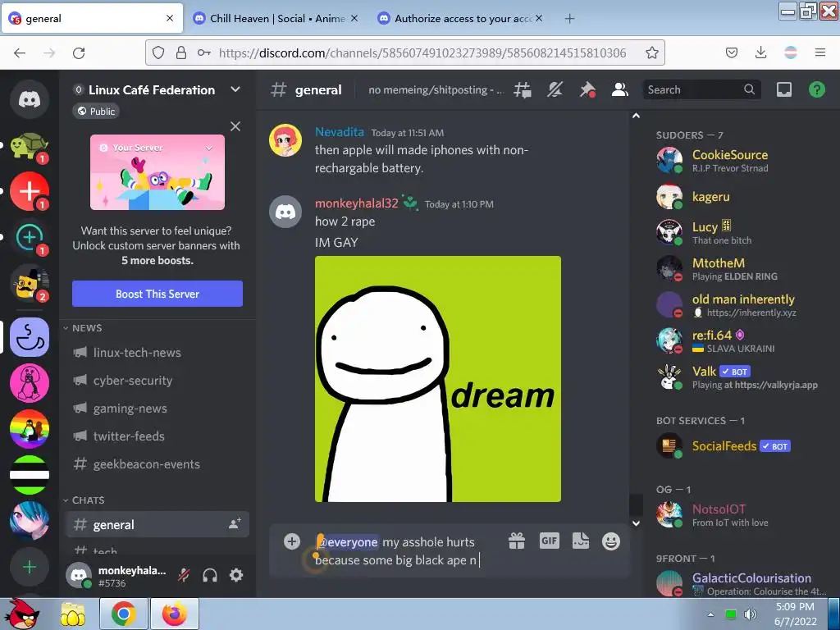Image resolution: width=840 pixels, height=630 pixels.
Task: Open the emoji picker
Action: (x=610, y=541)
